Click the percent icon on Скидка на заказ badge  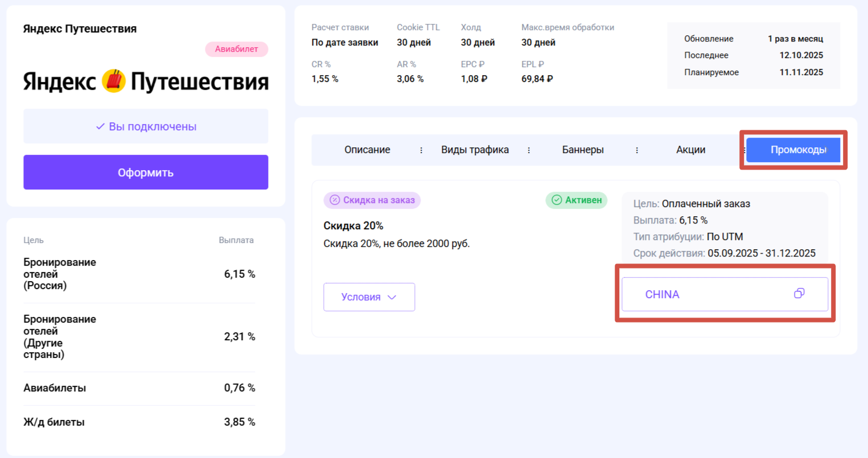coord(335,200)
